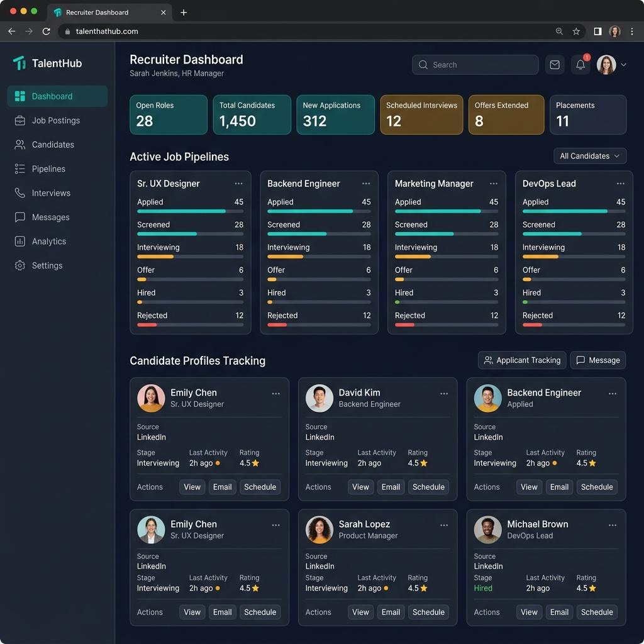
Task: Schedule interview for Michael Brown
Action: click(597, 612)
